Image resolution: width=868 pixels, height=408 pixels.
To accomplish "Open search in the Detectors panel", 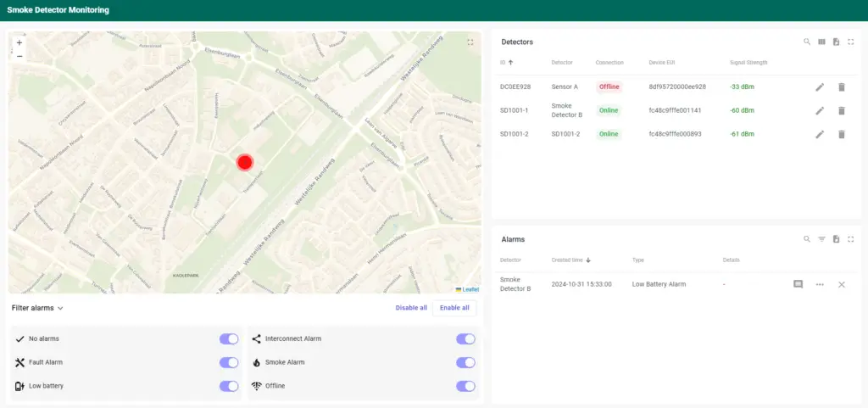I will click(x=807, y=42).
